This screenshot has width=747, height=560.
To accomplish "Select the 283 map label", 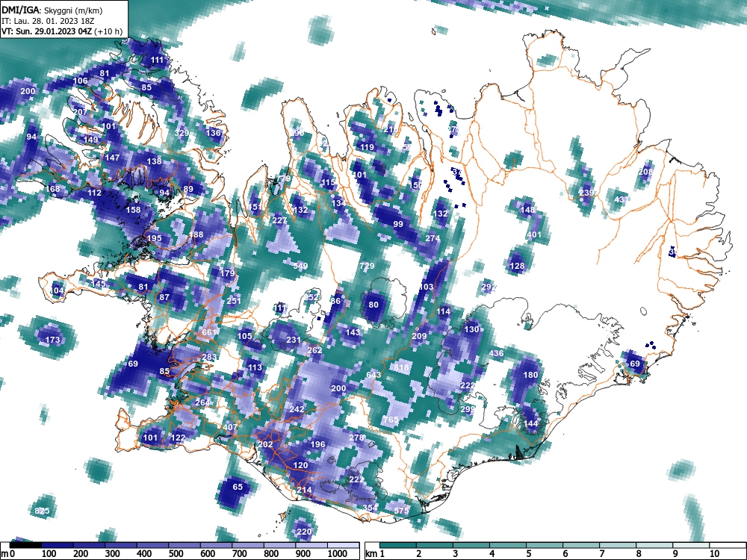I will click(209, 357).
